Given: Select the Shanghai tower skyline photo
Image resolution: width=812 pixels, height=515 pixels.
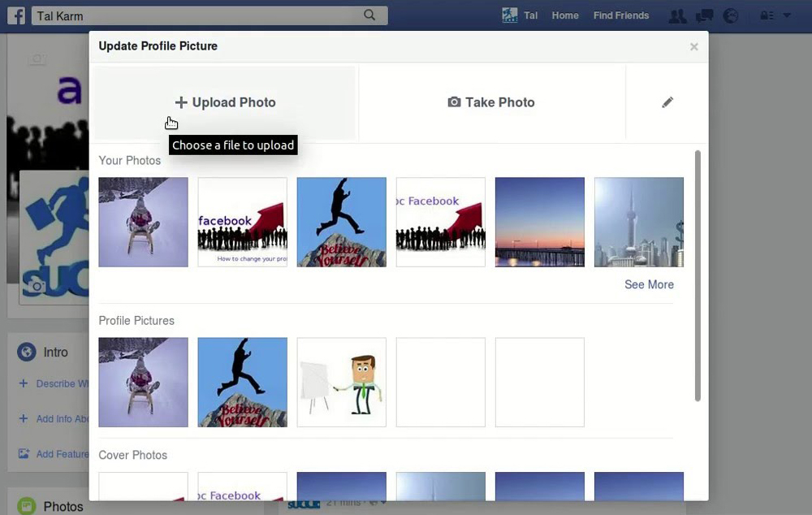Looking at the screenshot, I should [639, 223].
